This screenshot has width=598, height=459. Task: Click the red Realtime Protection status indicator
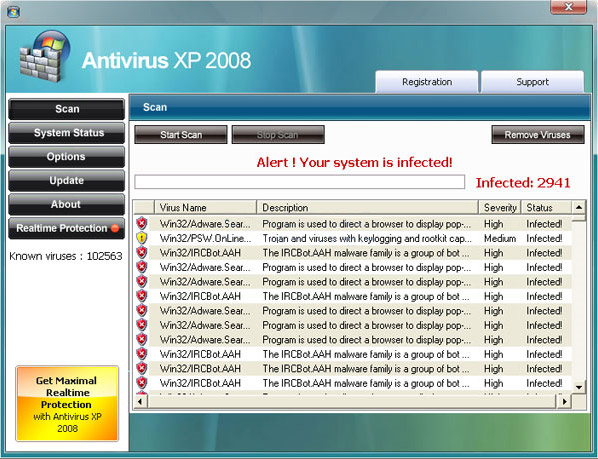tap(115, 228)
